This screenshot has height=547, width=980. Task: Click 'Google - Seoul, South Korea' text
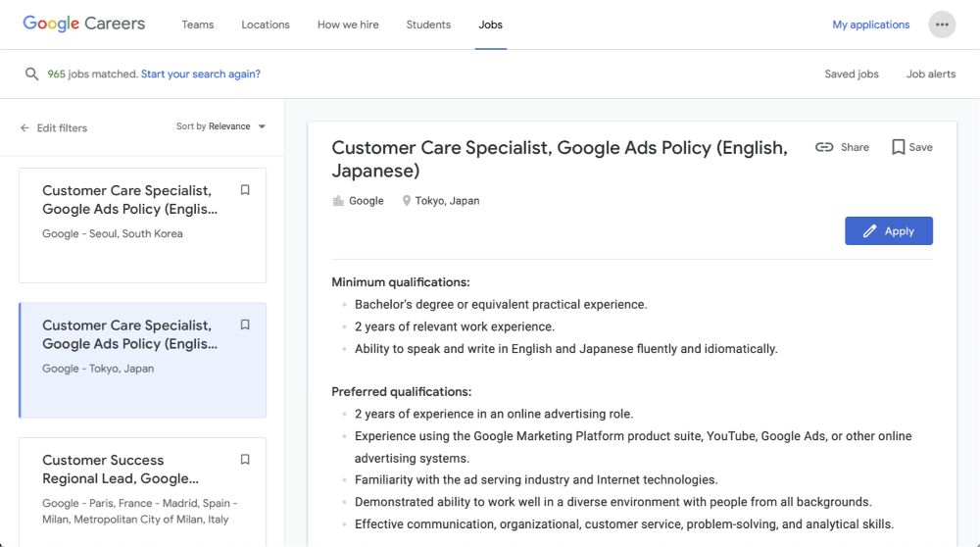tap(113, 234)
